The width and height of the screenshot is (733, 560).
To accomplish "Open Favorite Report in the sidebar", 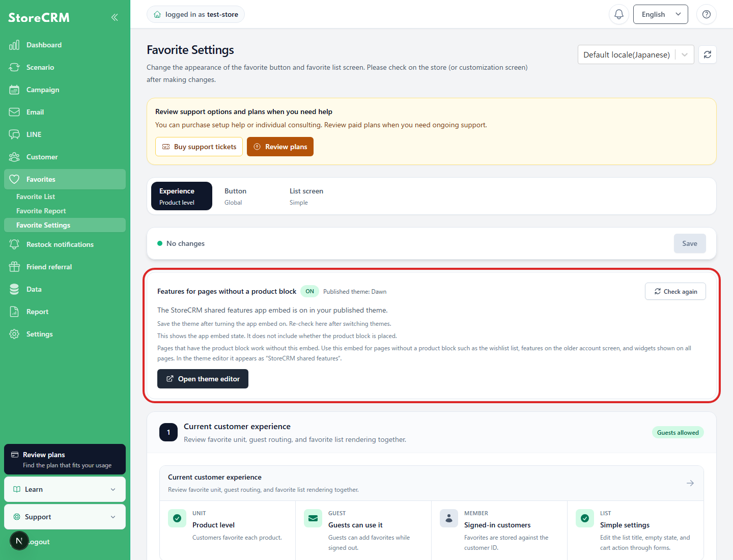I will click(x=65, y=211).
